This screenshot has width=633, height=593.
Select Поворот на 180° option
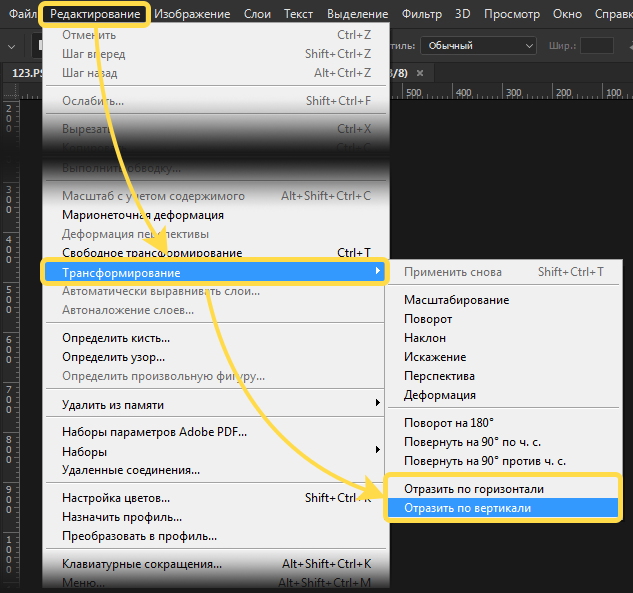pos(449,423)
